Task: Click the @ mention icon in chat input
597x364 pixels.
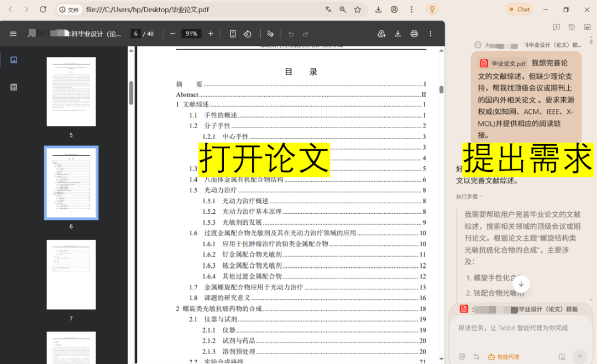Action: click(x=462, y=356)
